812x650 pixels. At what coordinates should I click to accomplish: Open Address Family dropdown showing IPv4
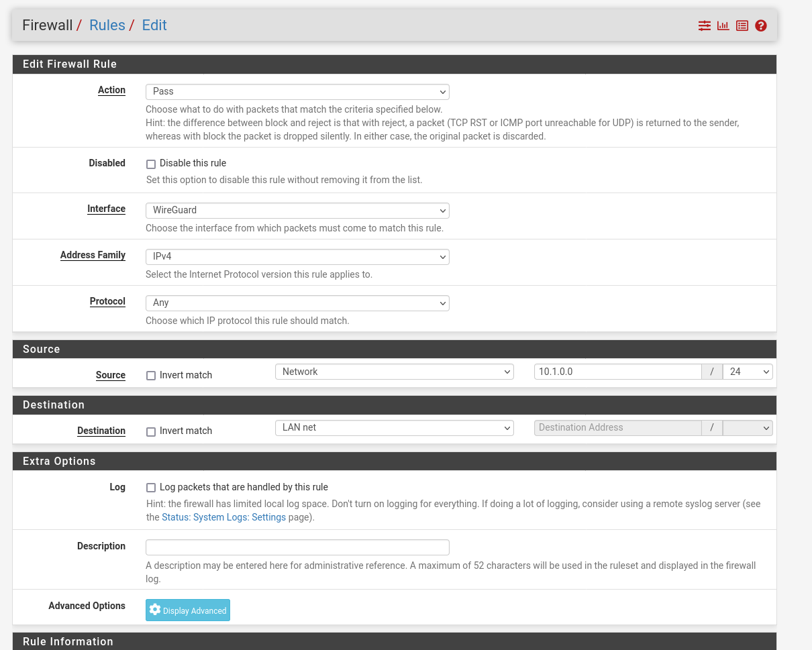point(297,257)
